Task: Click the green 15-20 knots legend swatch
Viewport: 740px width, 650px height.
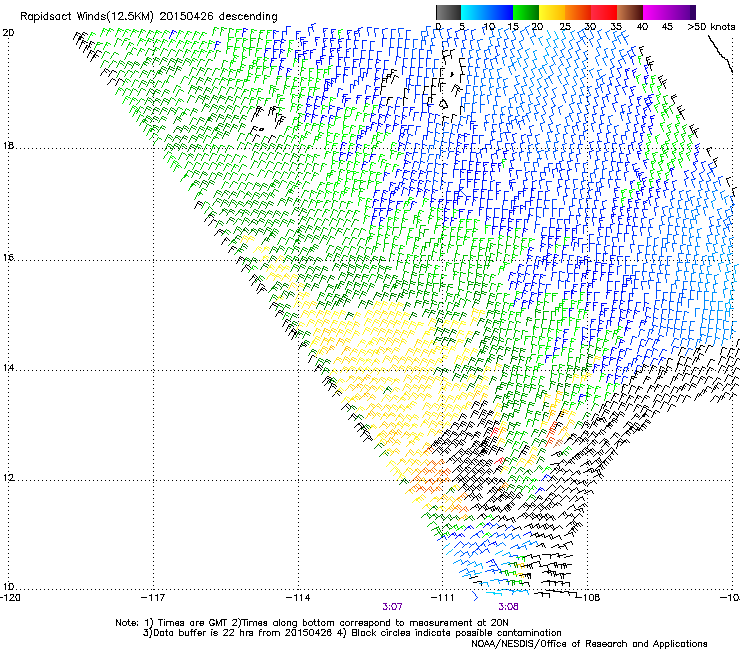Action: [526, 12]
